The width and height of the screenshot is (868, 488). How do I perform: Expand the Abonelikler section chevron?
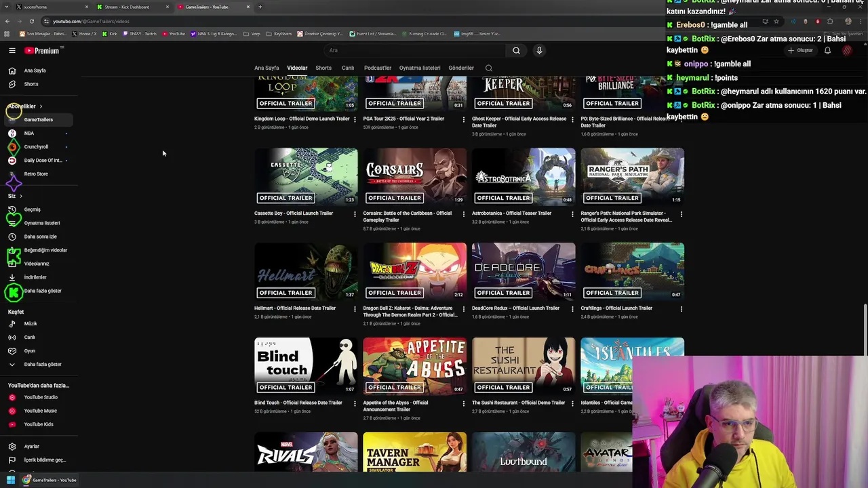pyautogui.click(x=41, y=106)
